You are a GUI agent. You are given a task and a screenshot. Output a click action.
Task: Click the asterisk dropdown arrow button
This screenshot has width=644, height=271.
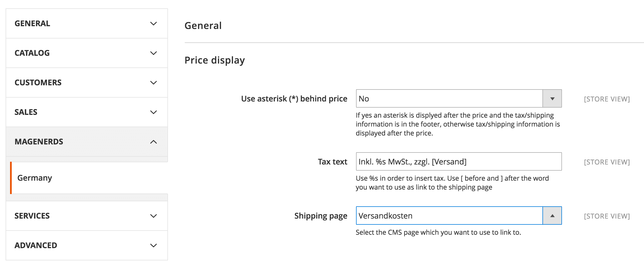tap(552, 99)
